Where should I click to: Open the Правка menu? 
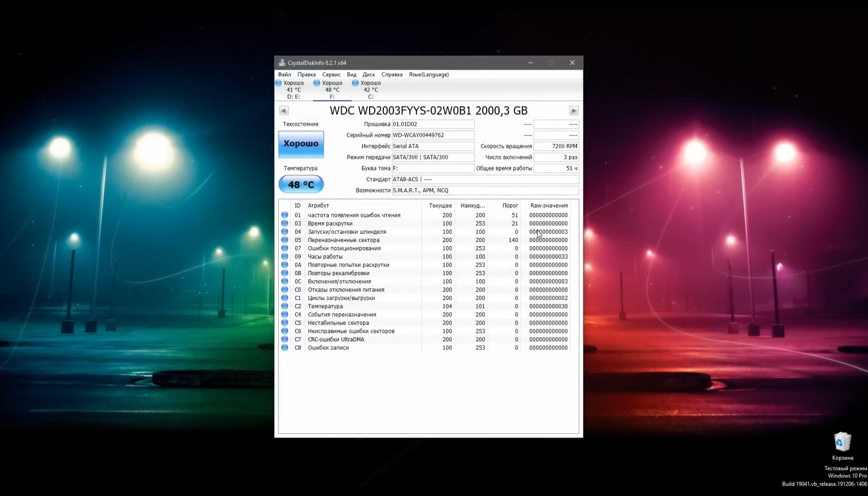coord(306,74)
